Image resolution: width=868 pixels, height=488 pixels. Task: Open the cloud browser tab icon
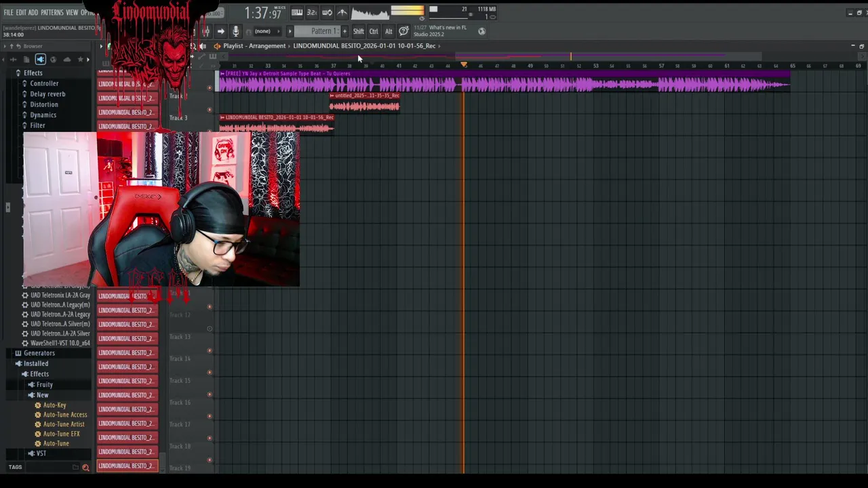[66, 60]
